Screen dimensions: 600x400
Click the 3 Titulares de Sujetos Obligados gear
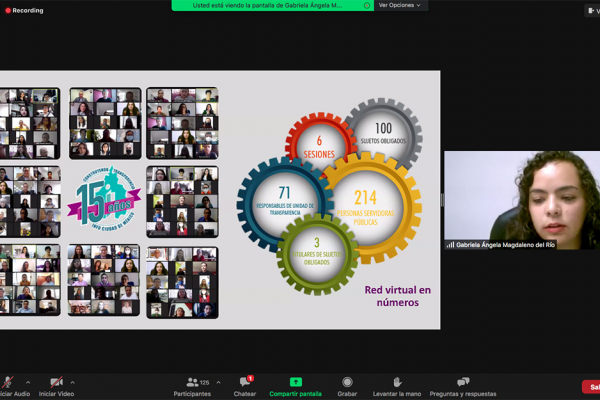(x=317, y=254)
